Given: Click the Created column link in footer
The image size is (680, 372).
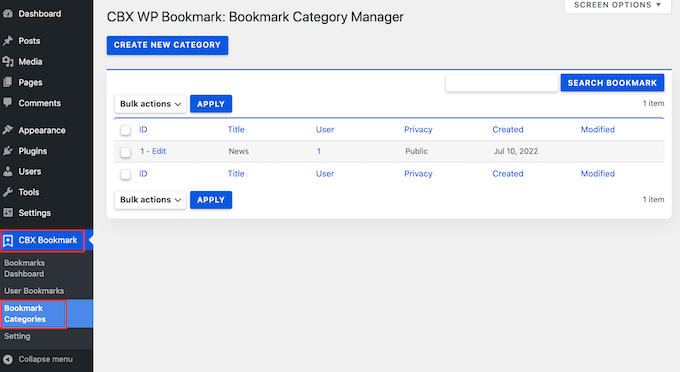Looking at the screenshot, I should [x=508, y=174].
